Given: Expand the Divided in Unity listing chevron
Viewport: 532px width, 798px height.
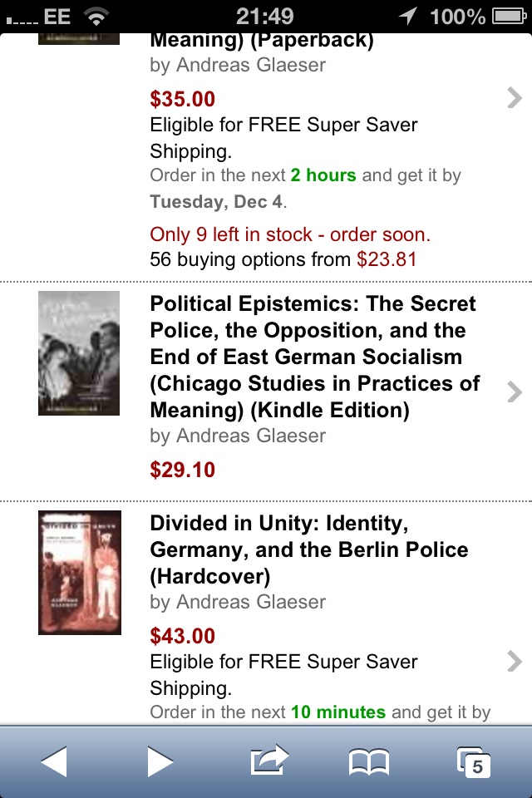Looking at the screenshot, I should [515, 662].
